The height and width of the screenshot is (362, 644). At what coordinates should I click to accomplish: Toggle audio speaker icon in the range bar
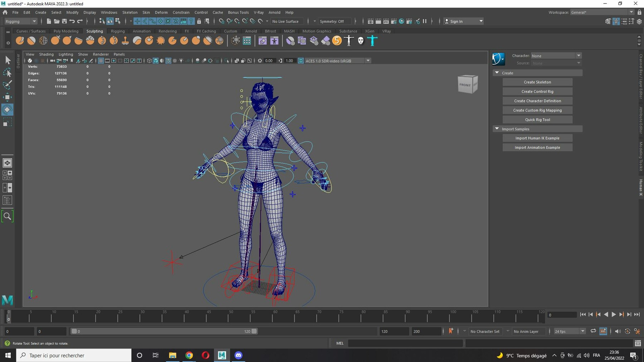pyautogui.click(x=618, y=331)
